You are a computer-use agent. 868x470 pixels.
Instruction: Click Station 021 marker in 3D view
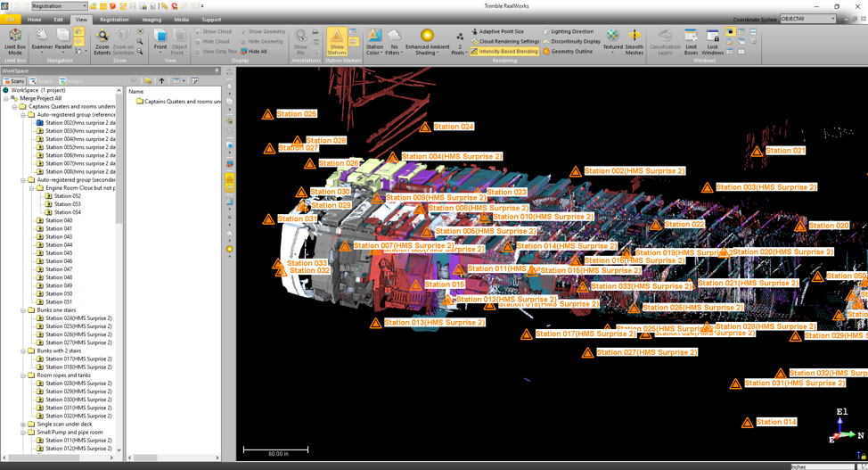pyautogui.click(x=757, y=151)
